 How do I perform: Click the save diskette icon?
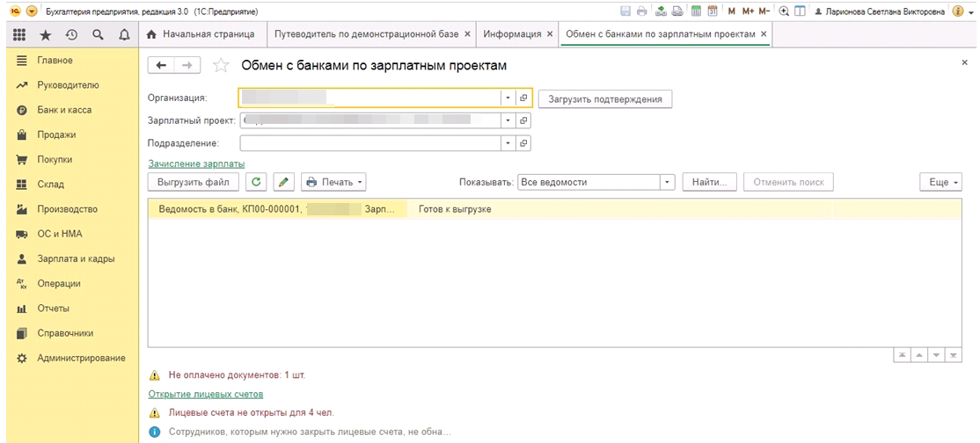[x=625, y=11]
